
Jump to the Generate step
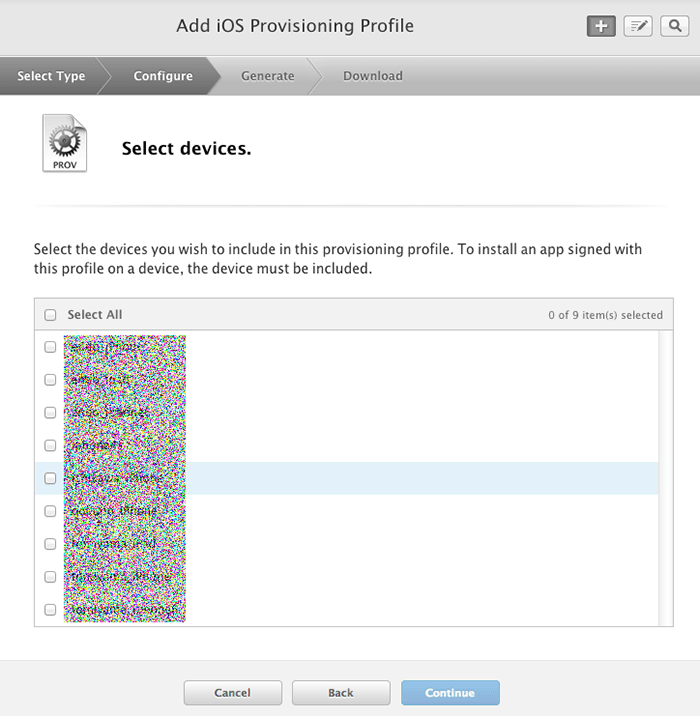pyautogui.click(x=268, y=76)
